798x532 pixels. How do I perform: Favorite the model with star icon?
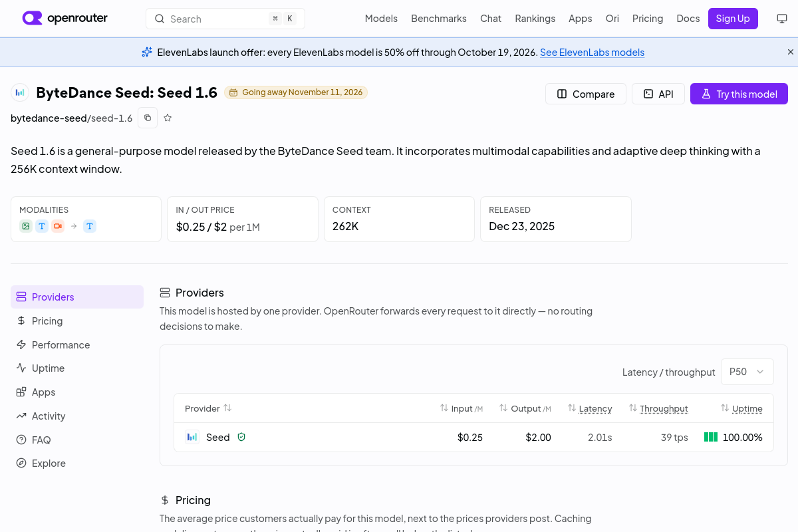(x=168, y=118)
